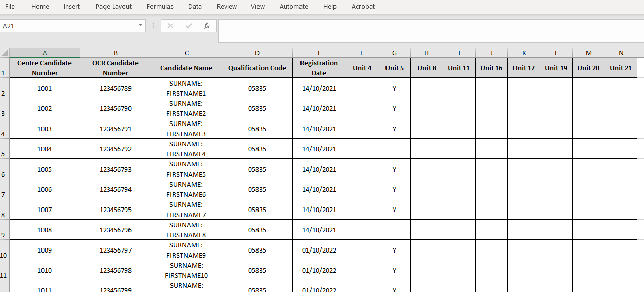Open the Data ribbon tab
The height and width of the screenshot is (292, 644).
pyautogui.click(x=195, y=7)
